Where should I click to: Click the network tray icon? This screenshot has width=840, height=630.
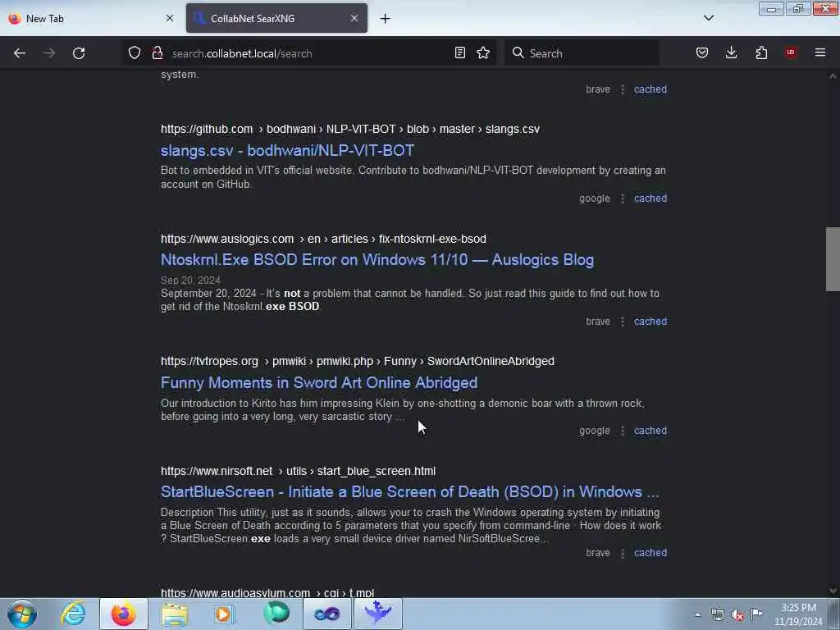pyautogui.click(x=717, y=615)
